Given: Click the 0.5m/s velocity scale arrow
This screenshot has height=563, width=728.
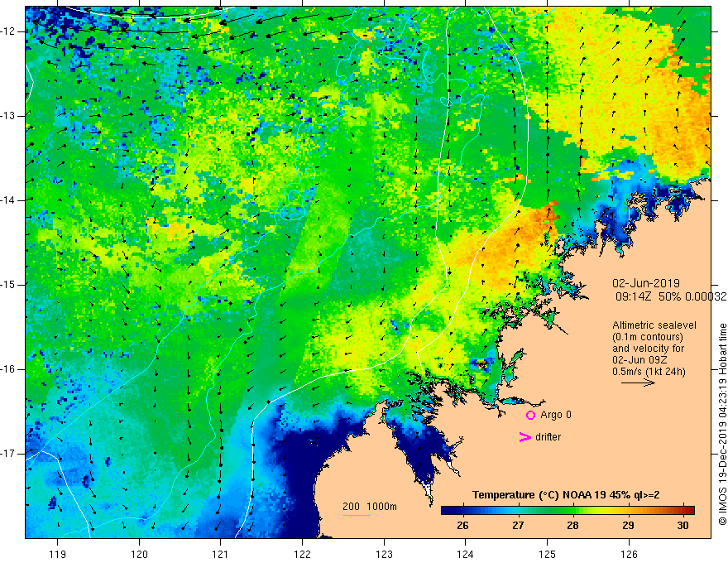Looking at the screenshot, I should point(638,383).
